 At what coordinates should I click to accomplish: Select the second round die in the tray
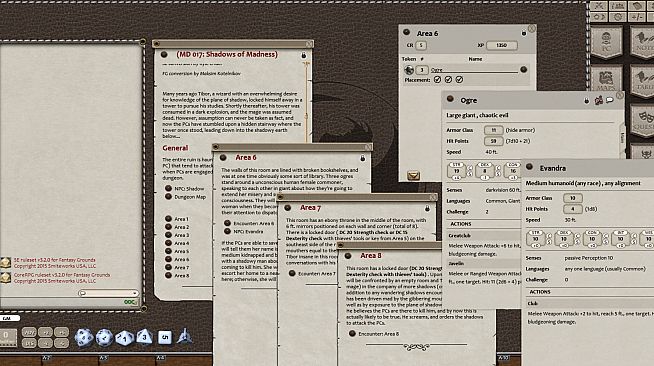104,337
